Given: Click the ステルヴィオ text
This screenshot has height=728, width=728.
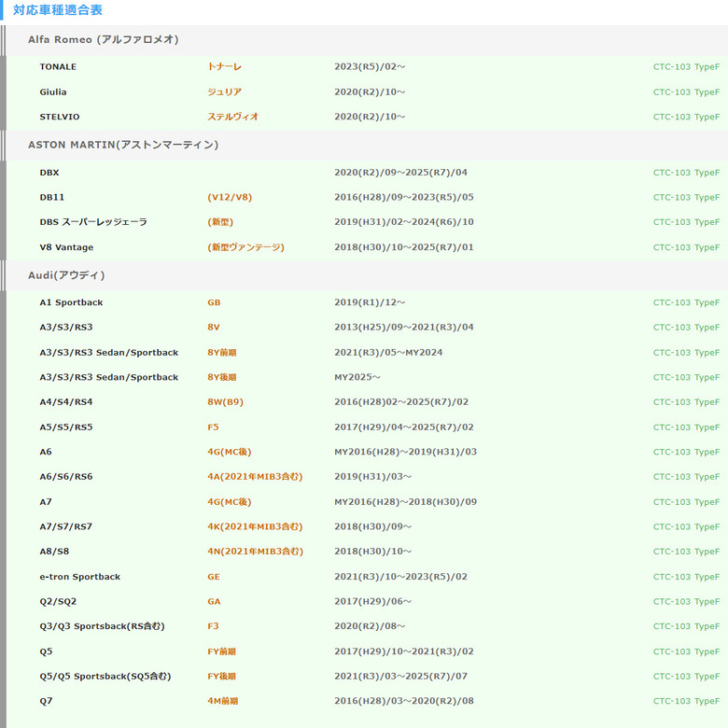Looking at the screenshot, I should click(x=232, y=117).
